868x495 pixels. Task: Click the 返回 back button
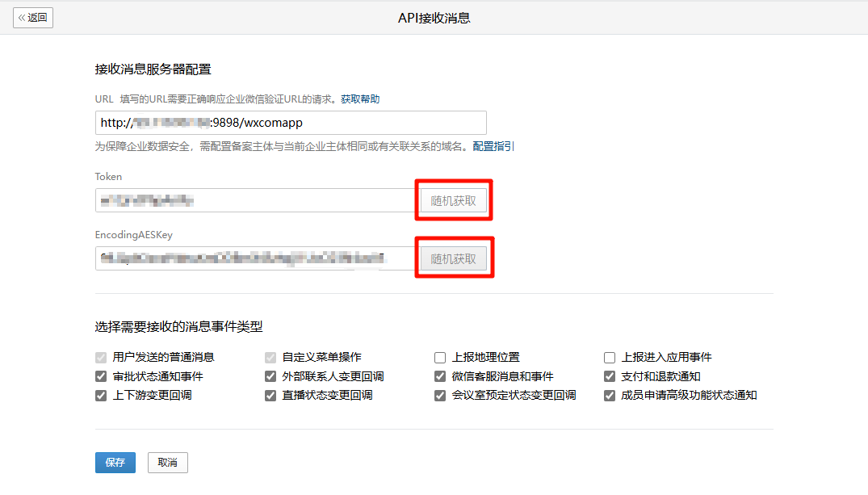tap(33, 18)
